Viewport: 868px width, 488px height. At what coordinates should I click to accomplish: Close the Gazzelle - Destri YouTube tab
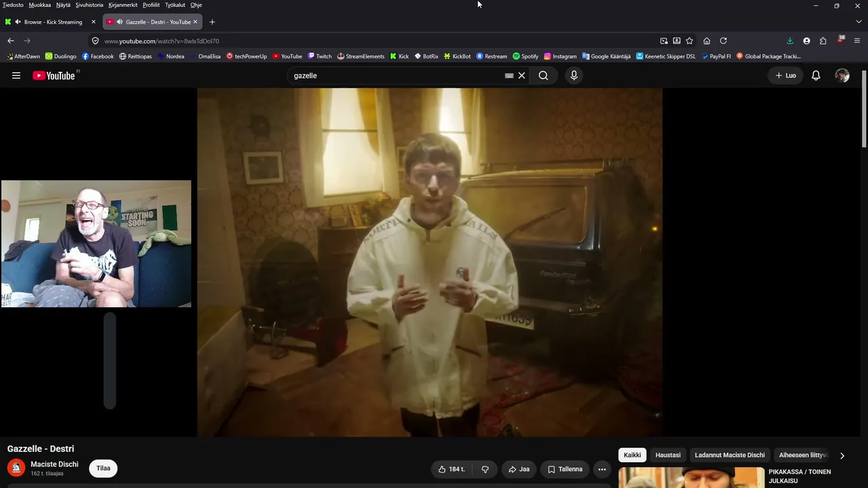click(x=195, y=22)
